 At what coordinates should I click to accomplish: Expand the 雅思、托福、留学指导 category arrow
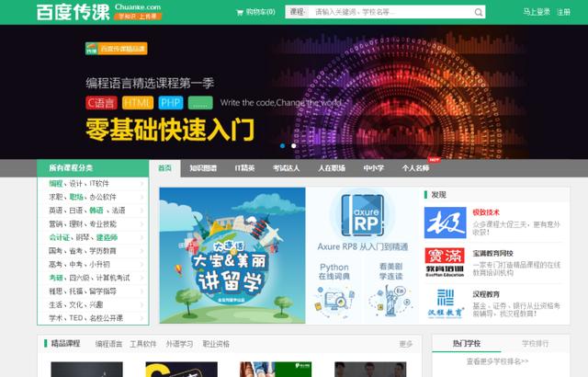[142, 291]
